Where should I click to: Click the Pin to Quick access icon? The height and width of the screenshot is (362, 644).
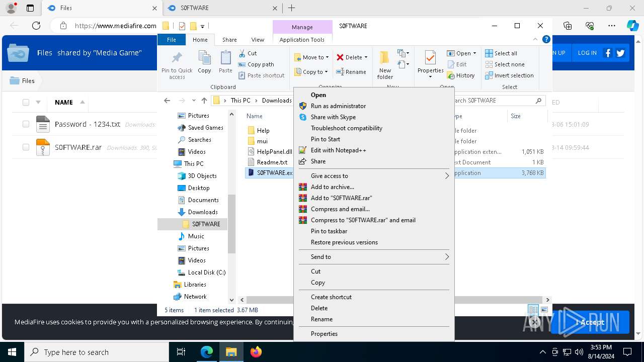point(177,58)
